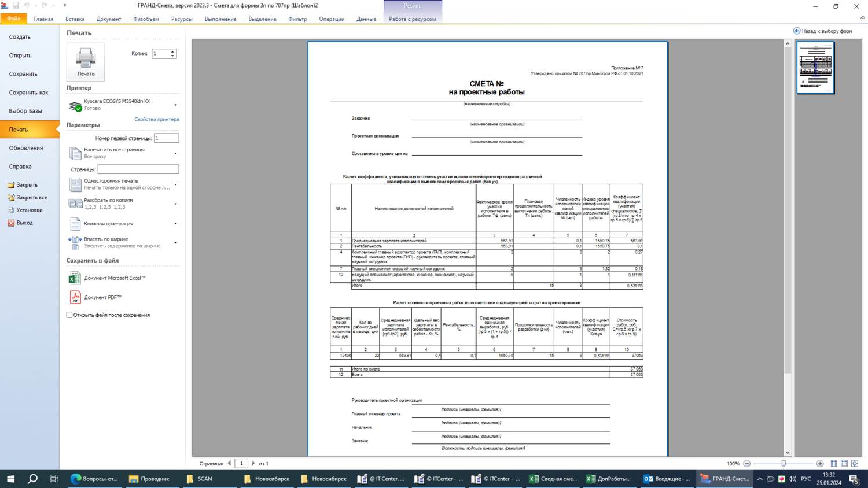Open the 'Вписать по ширине' dropdown
The width and height of the screenshot is (868, 488).
pos(175,243)
